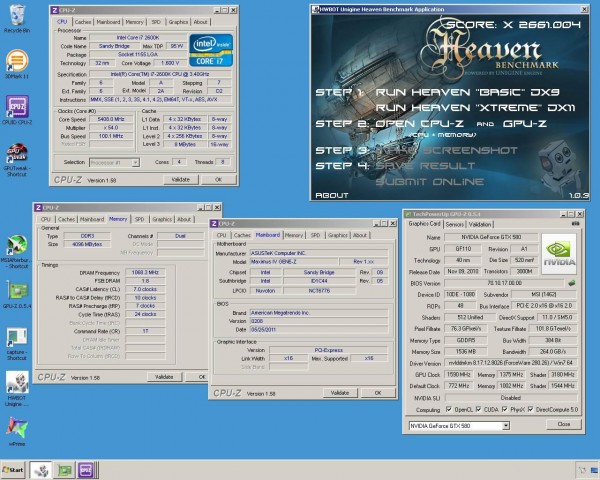This screenshot has width=600, height=480.
Task: Click the GPU-Z taskbar button
Action: [64, 470]
